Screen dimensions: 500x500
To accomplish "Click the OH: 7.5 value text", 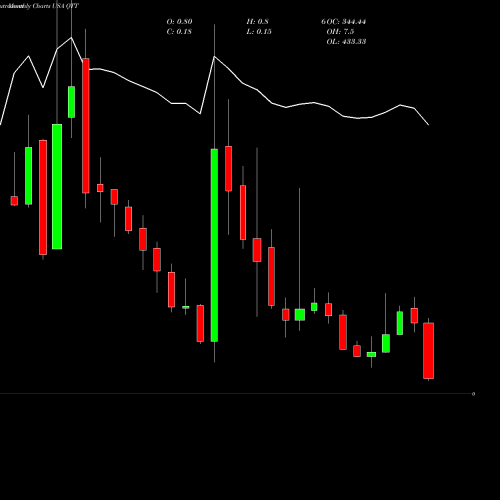I will pyautogui.click(x=340, y=32).
